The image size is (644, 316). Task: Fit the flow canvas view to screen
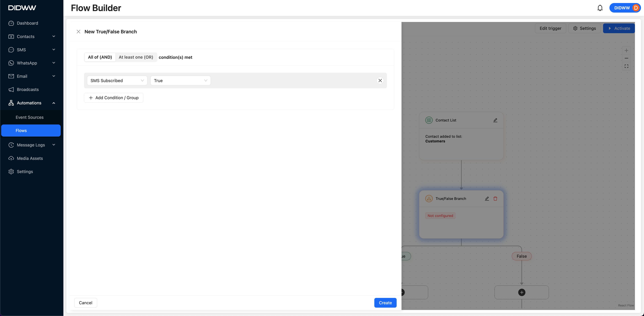pos(626,66)
